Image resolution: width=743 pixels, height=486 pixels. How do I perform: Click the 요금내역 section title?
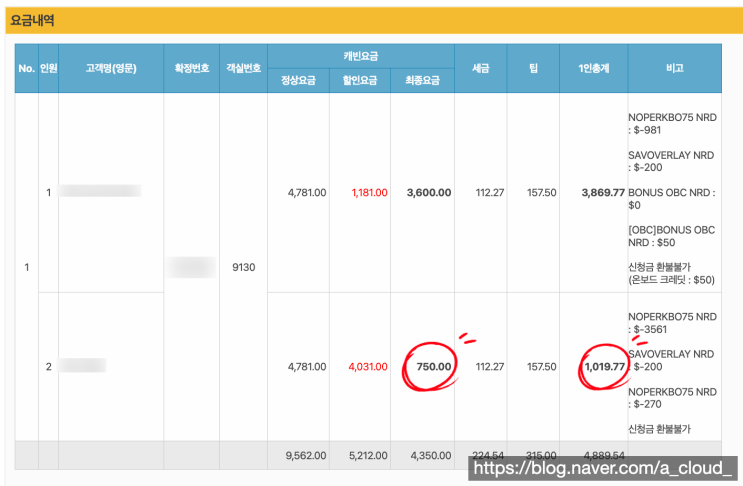32,20
